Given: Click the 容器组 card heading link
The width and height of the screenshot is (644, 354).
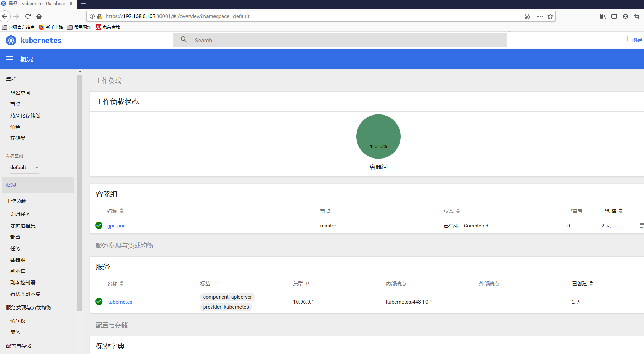Looking at the screenshot, I should click(107, 194).
